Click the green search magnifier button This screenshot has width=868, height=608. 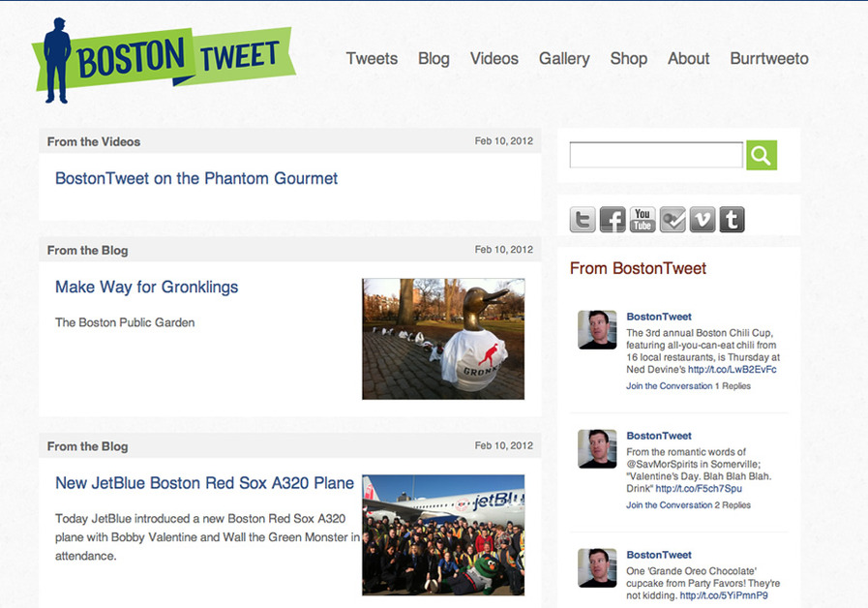(762, 155)
